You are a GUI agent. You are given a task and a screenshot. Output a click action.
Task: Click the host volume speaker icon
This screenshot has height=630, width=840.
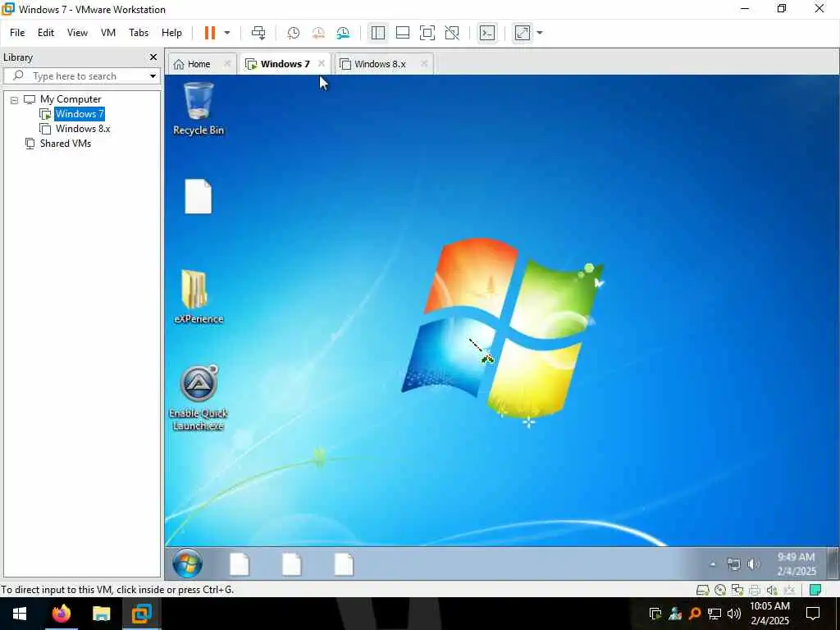tap(734, 614)
